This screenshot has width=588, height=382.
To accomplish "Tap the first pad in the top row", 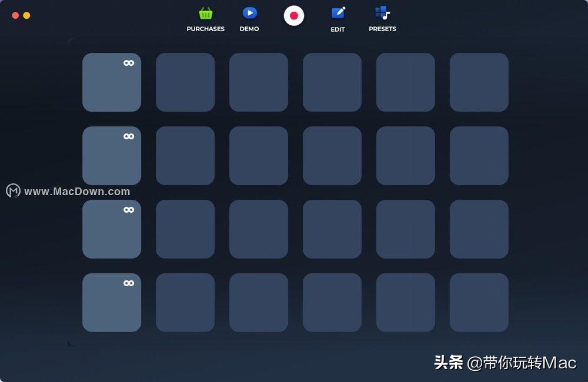I will point(112,82).
